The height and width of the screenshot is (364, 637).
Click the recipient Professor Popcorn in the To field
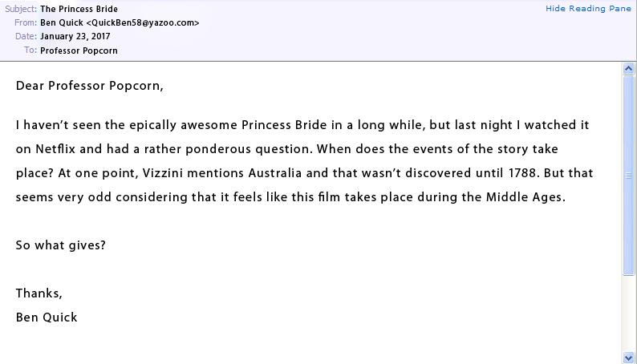tap(79, 51)
